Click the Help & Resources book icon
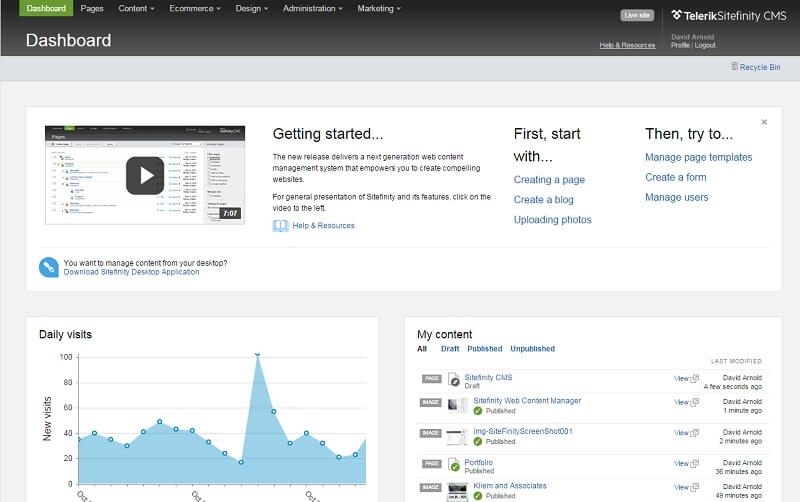 [x=280, y=225]
